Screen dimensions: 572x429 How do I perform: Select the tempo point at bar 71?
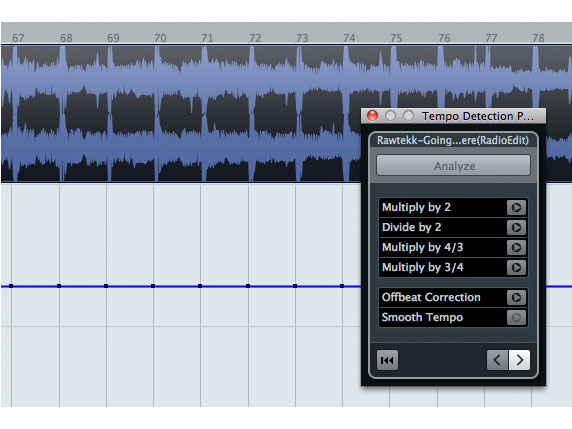pos(200,286)
